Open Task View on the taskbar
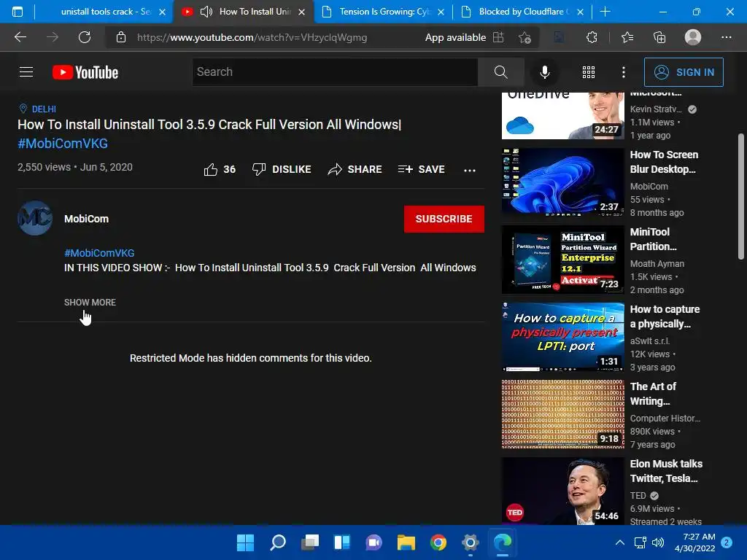Image resolution: width=747 pixels, height=560 pixels. point(310,542)
